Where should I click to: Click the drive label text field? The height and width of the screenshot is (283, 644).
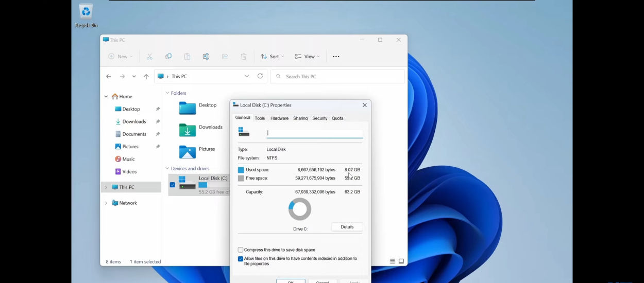314,133
